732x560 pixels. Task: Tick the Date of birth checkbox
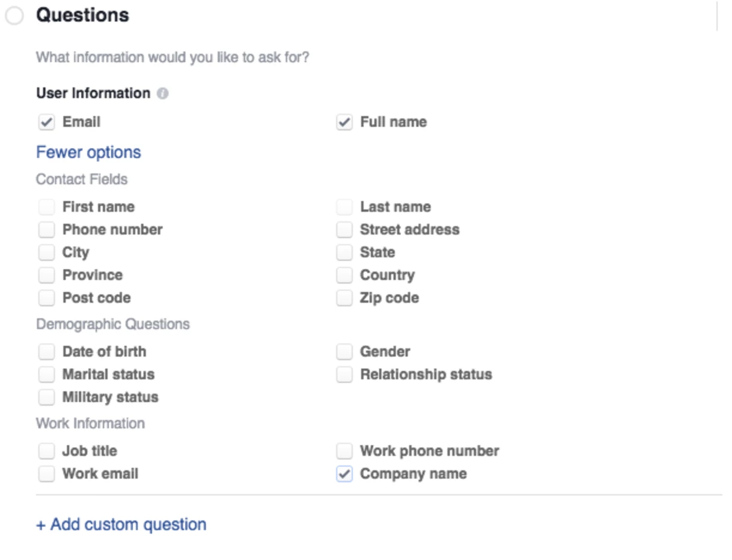click(x=46, y=352)
